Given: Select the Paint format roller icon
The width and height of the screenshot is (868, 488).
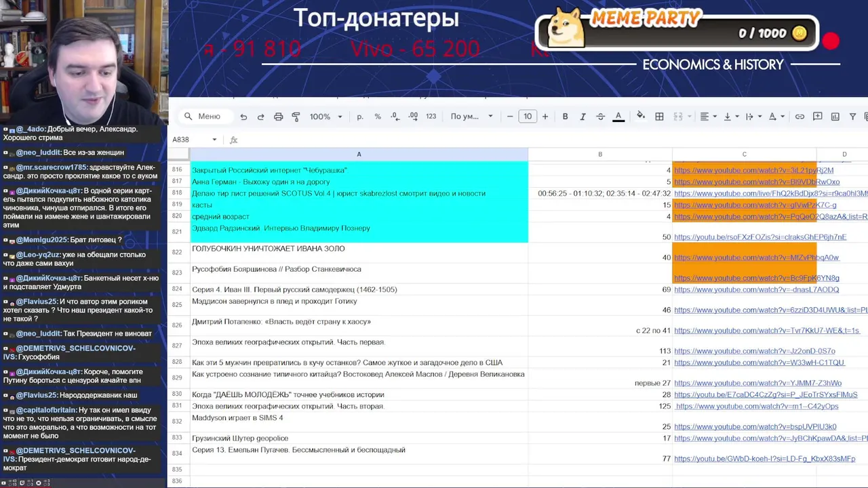Looking at the screenshot, I should 296,117.
